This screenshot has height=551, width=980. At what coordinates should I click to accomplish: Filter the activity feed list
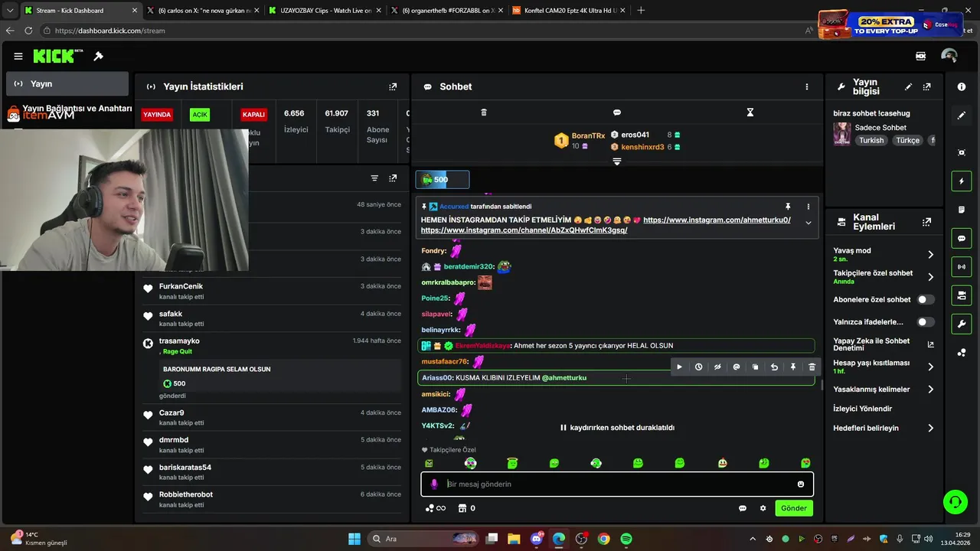(374, 178)
